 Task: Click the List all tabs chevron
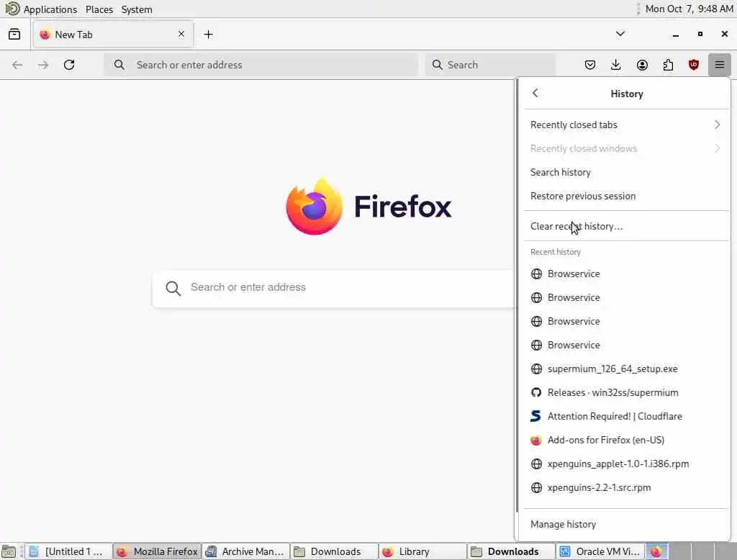coord(620,34)
